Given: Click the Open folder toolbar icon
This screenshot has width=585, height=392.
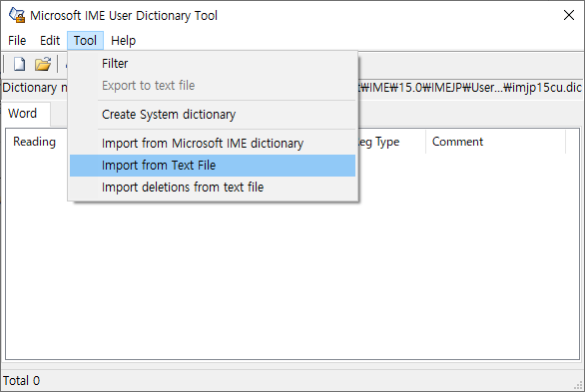Looking at the screenshot, I should pyautogui.click(x=43, y=64).
